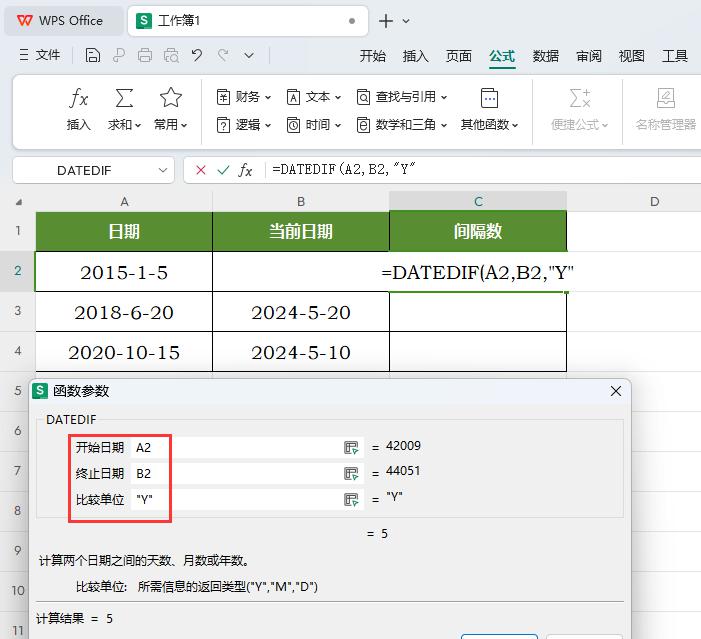Select column B header
701x639 pixels.
click(x=301, y=202)
